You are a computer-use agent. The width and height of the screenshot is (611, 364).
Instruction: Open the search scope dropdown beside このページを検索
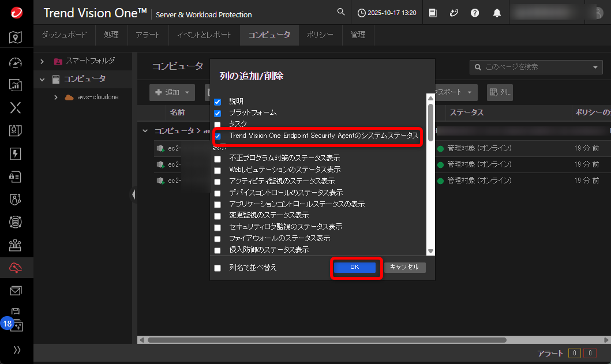595,67
